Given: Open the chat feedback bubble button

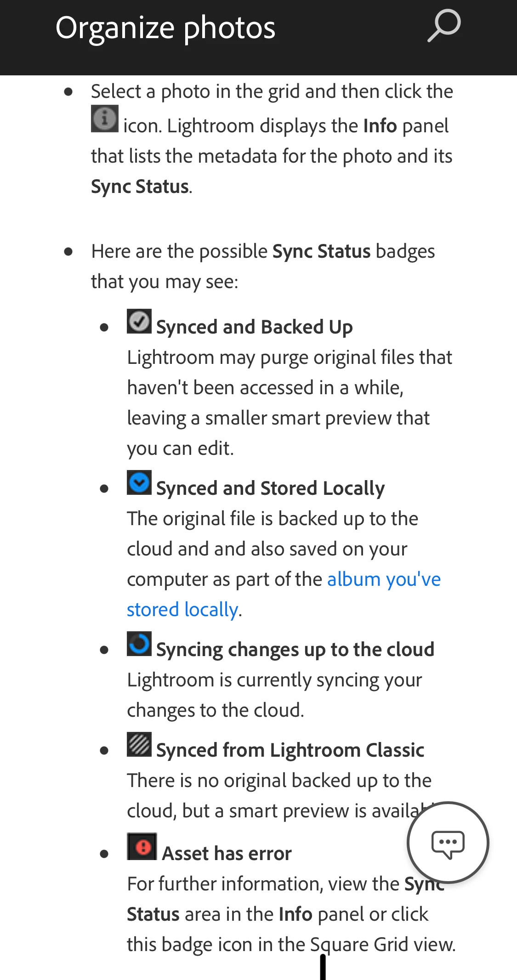Looking at the screenshot, I should point(448,843).
